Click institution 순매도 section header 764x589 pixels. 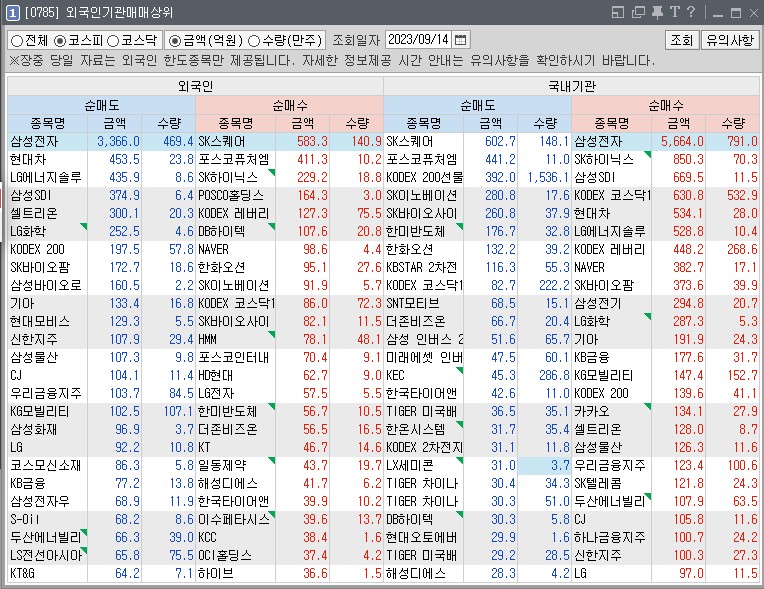(478, 105)
